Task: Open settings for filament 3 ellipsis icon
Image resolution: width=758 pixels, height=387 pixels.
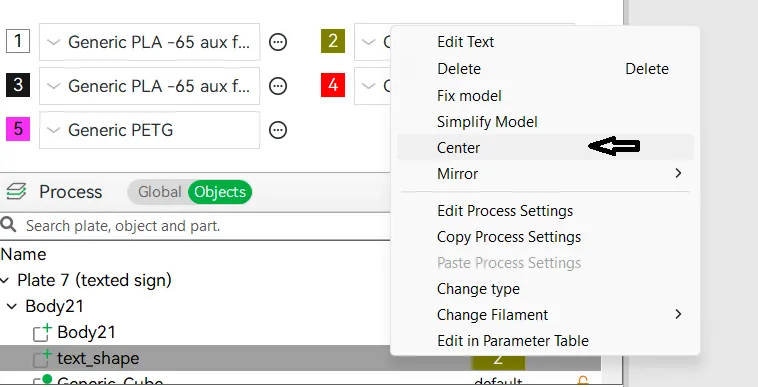Action: pyautogui.click(x=278, y=86)
